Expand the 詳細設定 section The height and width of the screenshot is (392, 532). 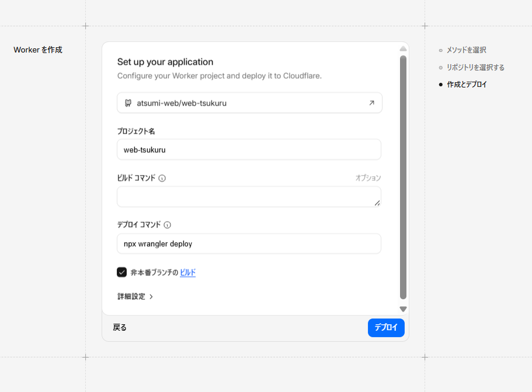(x=135, y=296)
